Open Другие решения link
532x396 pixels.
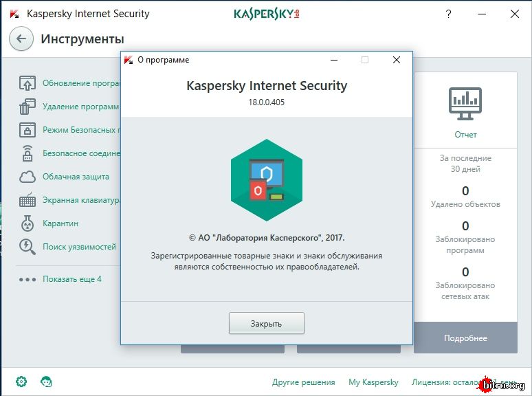coord(303,382)
